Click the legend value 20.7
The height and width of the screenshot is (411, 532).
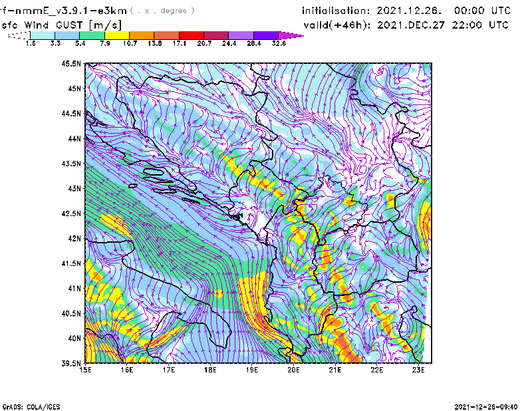[204, 43]
